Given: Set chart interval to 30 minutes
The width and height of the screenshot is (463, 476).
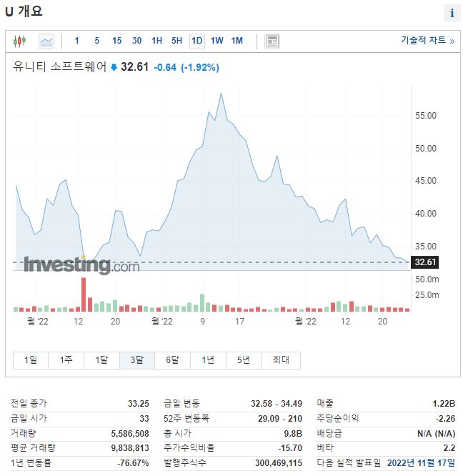Looking at the screenshot, I should [x=137, y=41].
